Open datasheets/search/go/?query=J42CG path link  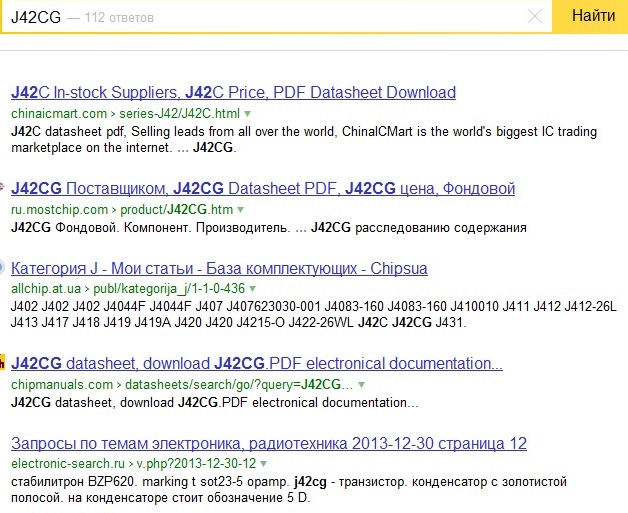click(x=239, y=385)
